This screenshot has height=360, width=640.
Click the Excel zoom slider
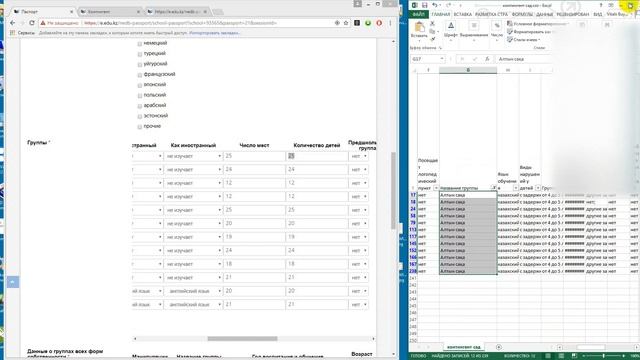tap(603, 356)
